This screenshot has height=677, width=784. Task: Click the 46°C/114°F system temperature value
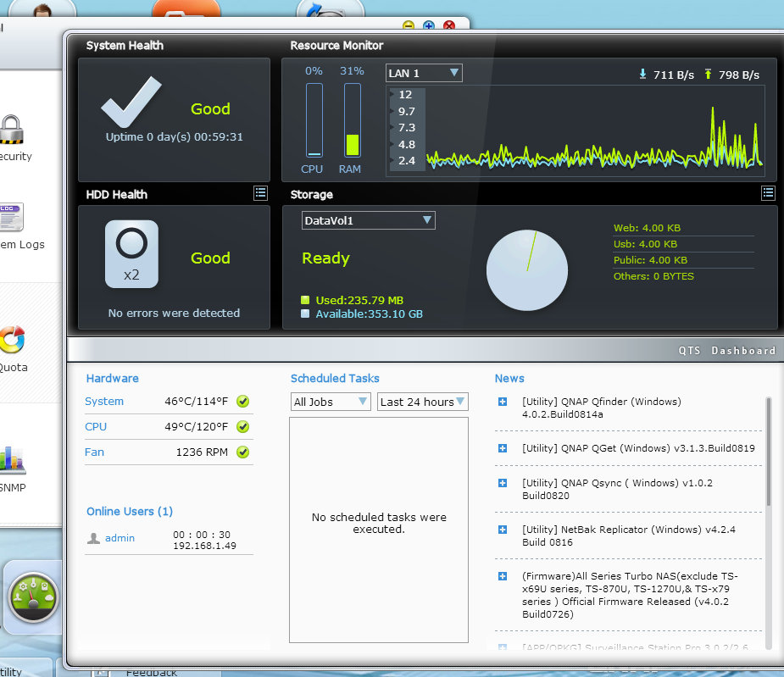[x=196, y=402]
